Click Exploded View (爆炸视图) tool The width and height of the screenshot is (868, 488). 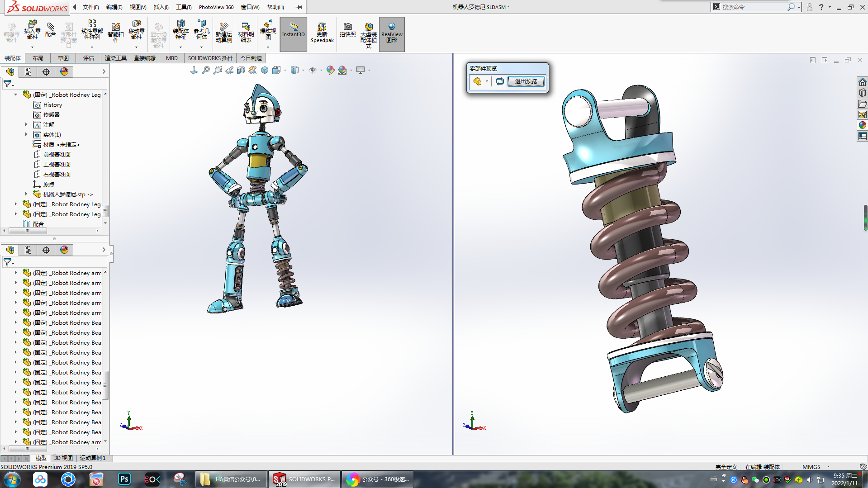[268, 30]
